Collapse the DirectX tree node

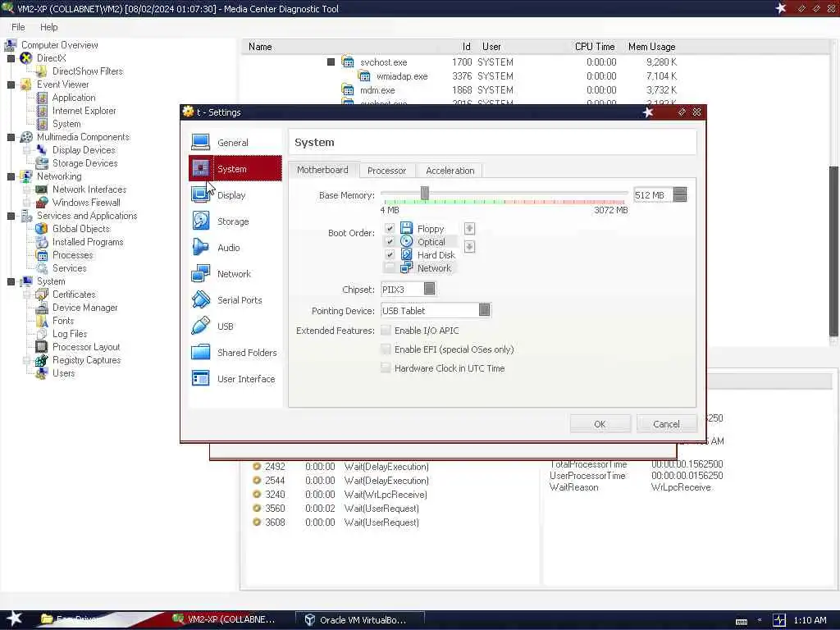pos(11,58)
